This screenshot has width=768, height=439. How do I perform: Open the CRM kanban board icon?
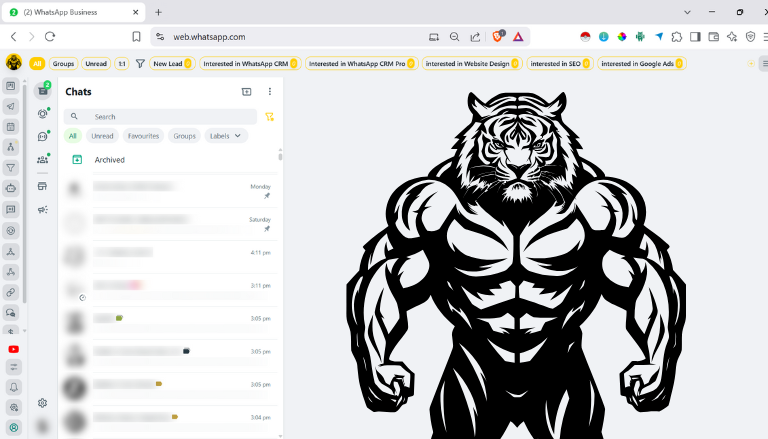point(11,86)
